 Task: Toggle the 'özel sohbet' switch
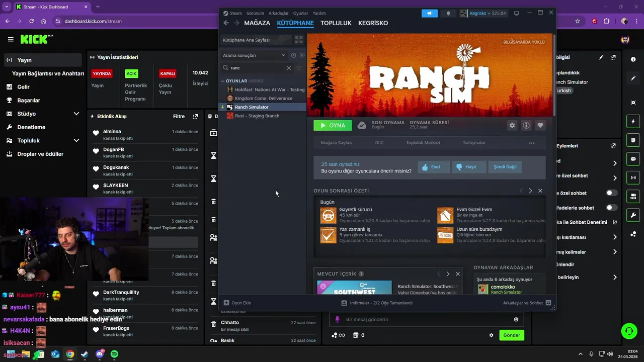pyautogui.click(x=611, y=193)
